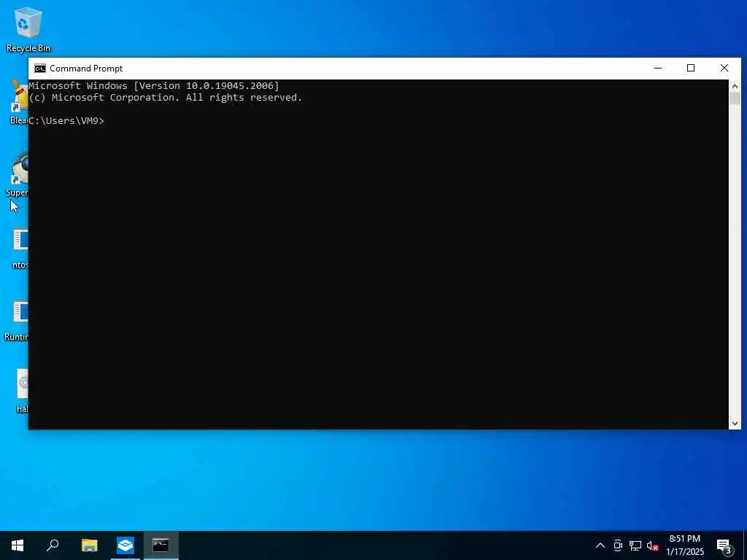The width and height of the screenshot is (747, 560).
Task: Click the muted volume tray icon
Action: coord(652,545)
